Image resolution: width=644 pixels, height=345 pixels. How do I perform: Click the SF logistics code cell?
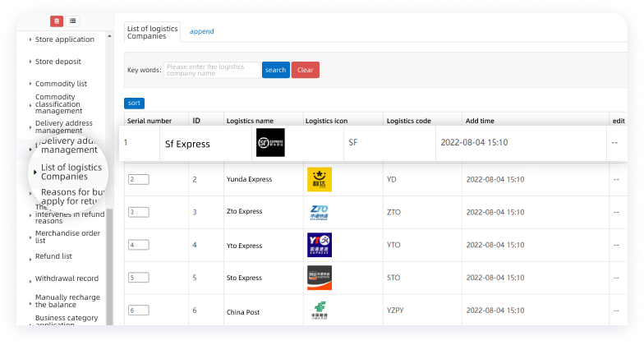pyautogui.click(x=353, y=143)
